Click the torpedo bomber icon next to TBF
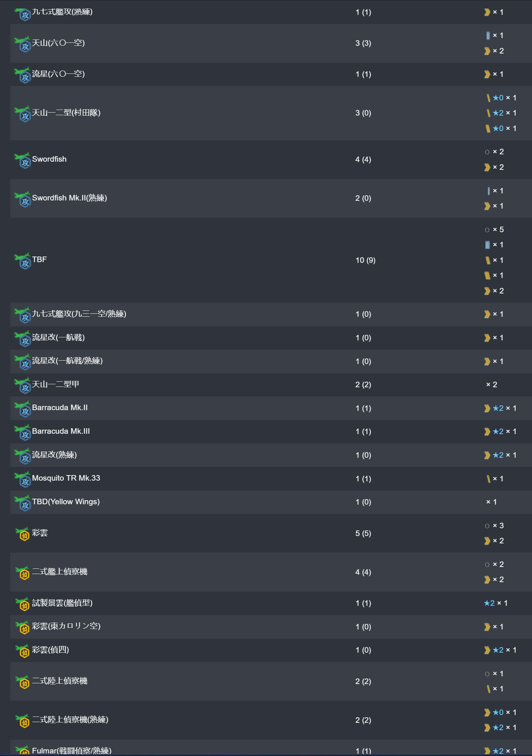532x756 pixels. coord(23,261)
